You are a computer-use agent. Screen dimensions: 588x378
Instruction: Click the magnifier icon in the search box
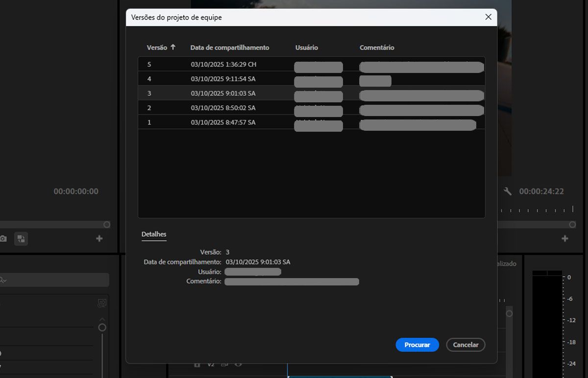pos(2,280)
